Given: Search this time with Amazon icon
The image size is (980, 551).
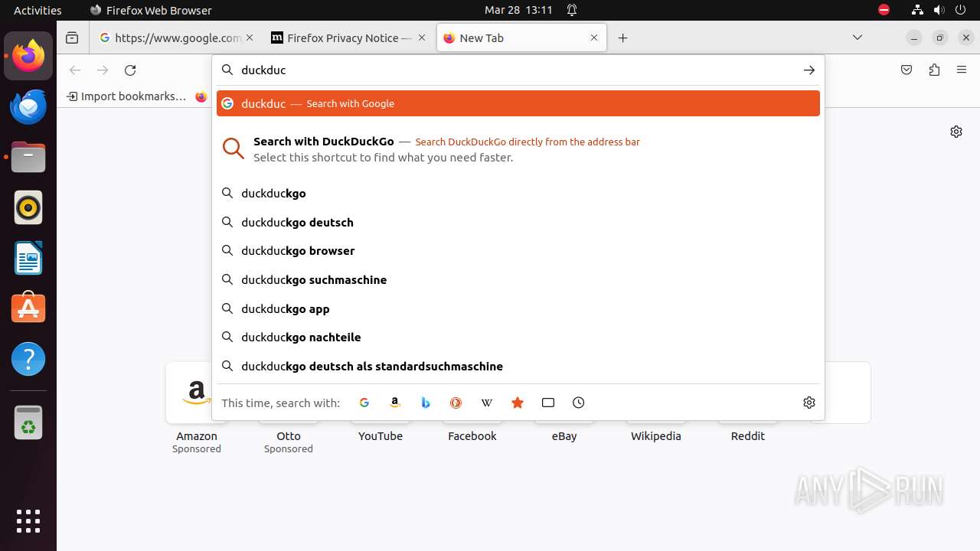Looking at the screenshot, I should point(395,403).
